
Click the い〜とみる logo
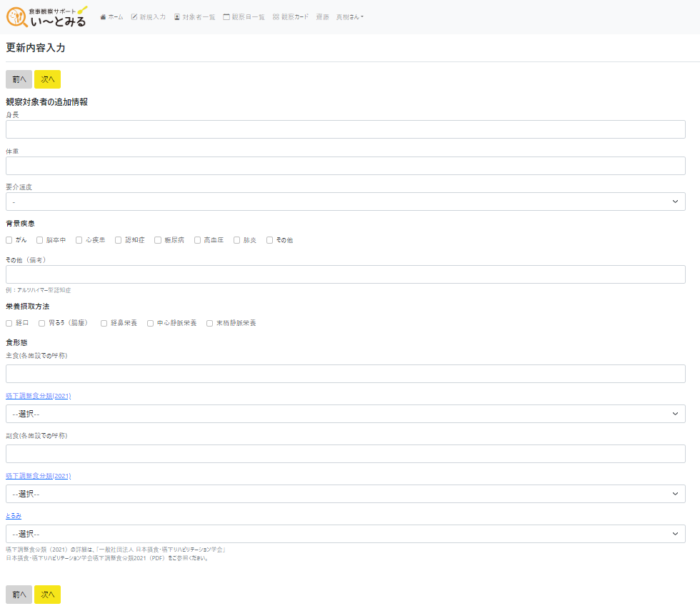47,17
